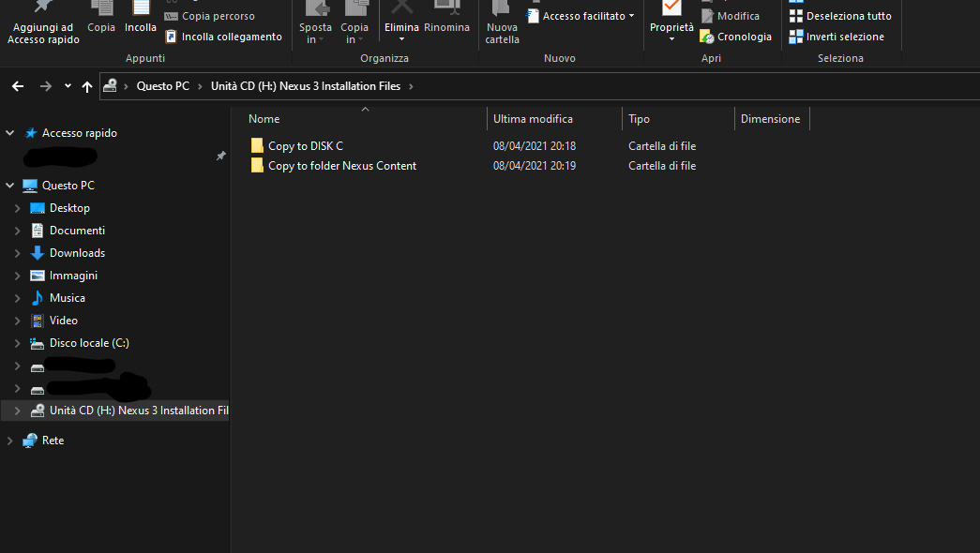Viewport: 980px width, 553px height.
Task: Click the date 08/04/2021 20:18
Action: pos(535,146)
